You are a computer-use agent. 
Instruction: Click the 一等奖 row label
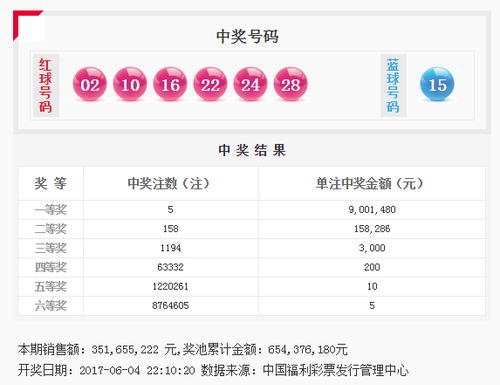point(51,210)
